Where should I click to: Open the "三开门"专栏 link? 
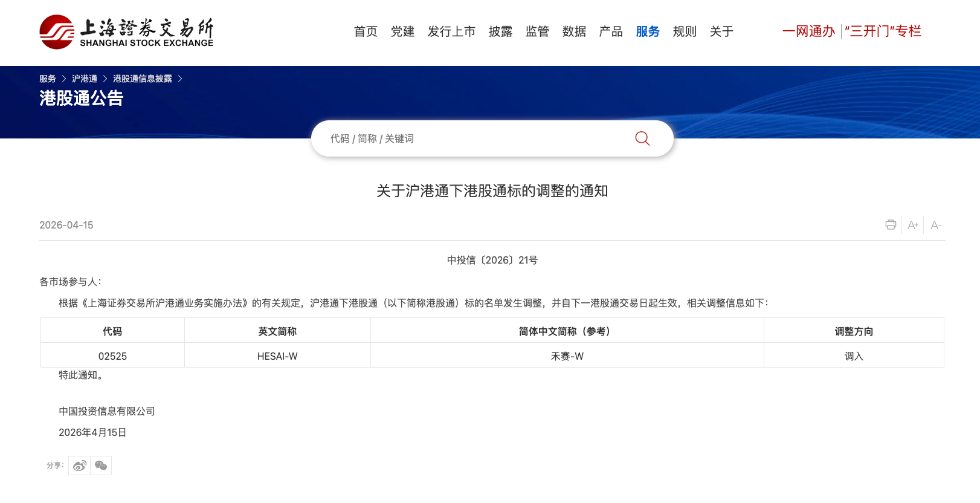pos(883,31)
